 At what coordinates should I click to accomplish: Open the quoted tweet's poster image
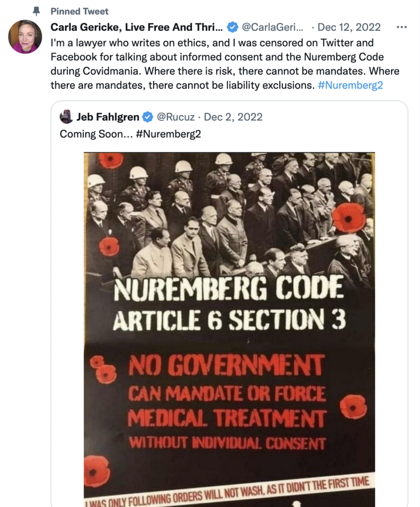click(x=229, y=329)
